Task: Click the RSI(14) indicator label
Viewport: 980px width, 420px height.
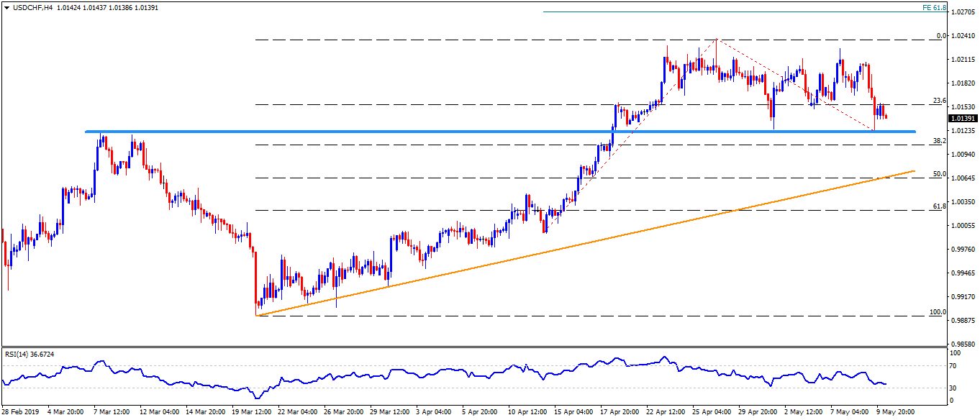Action: coord(36,355)
